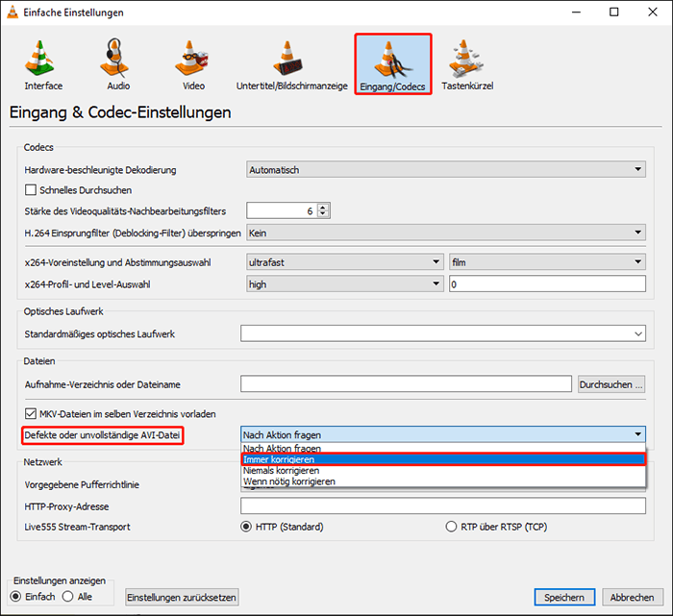Open the Tastenkürzel settings icon

point(466,59)
